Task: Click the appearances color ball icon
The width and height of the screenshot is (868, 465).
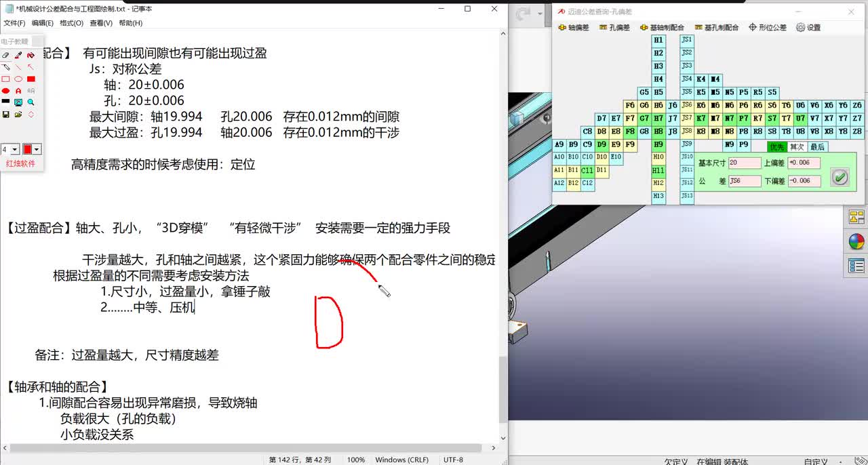Action: 856,242
